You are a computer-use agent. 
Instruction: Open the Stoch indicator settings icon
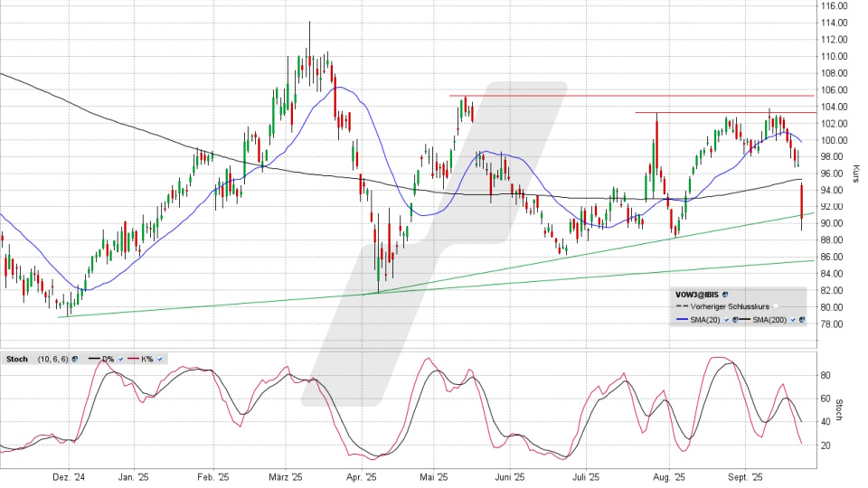(x=75, y=359)
